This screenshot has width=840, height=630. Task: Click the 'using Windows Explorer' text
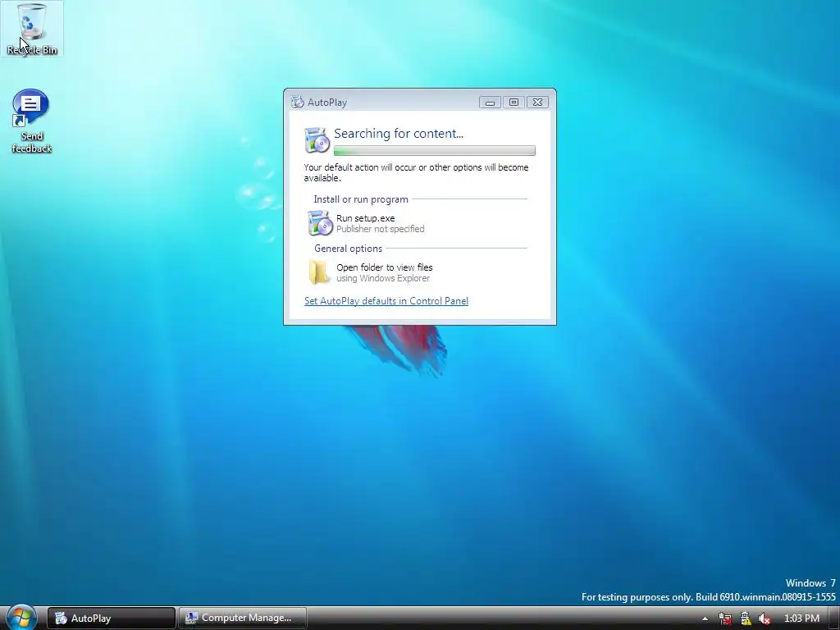383,278
